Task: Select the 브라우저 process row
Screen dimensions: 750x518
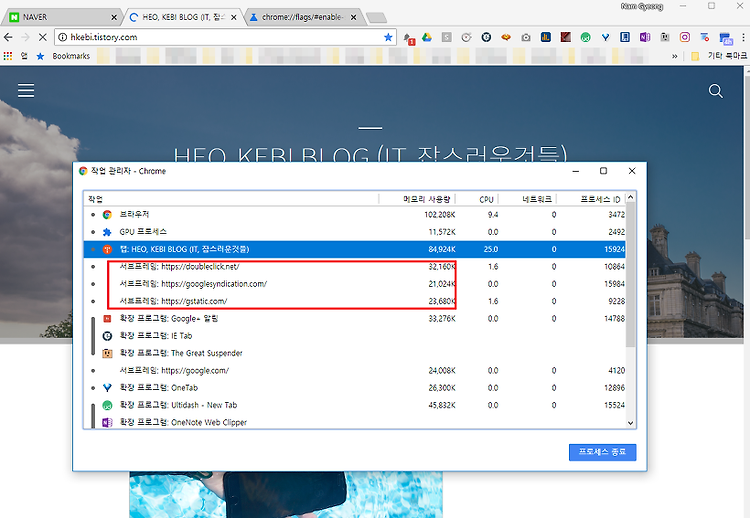Action: (x=354, y=215)
